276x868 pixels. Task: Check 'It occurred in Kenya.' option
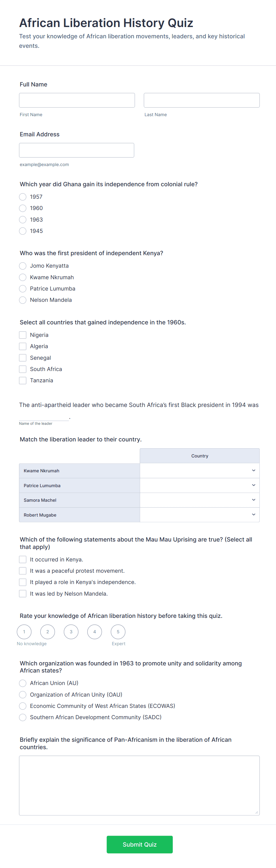tap(23, 559)
